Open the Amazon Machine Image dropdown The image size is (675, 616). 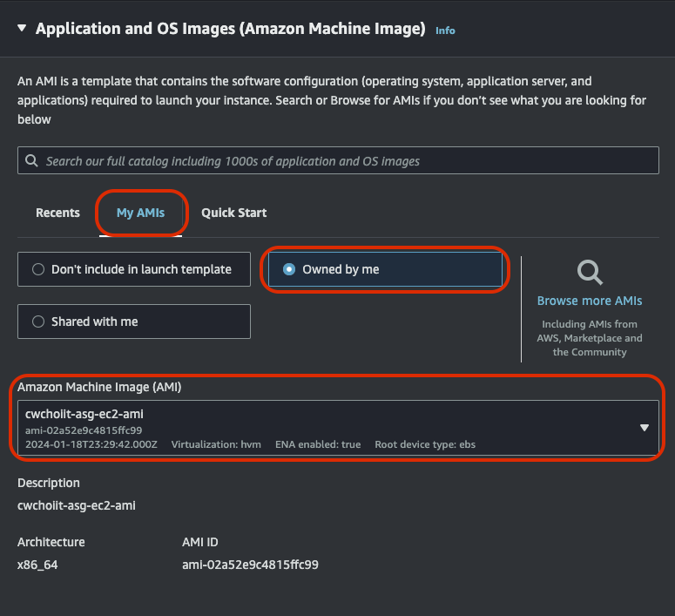click(x=338, y=428)
